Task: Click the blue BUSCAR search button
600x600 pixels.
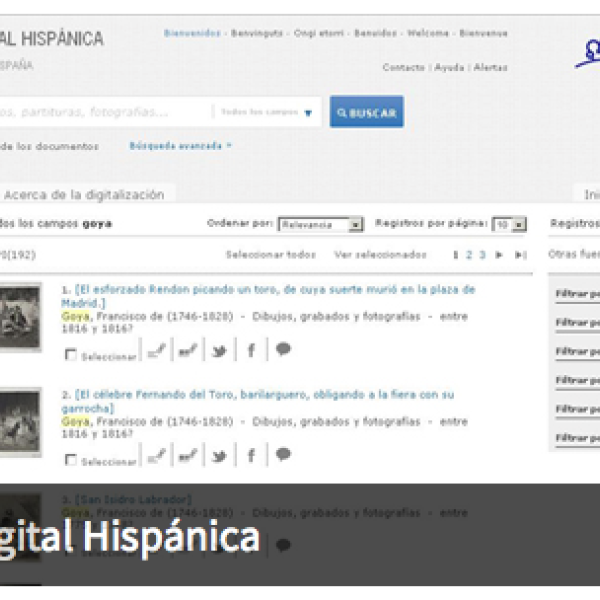Action: 366,112
